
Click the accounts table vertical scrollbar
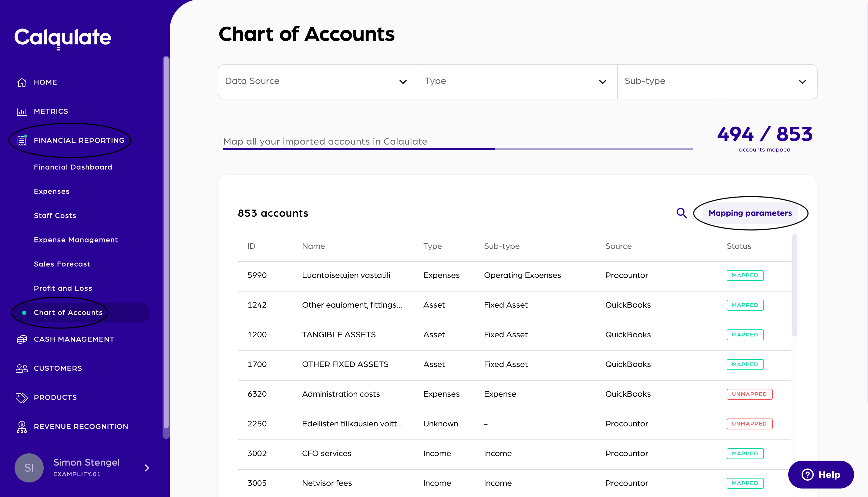point(794,285)
